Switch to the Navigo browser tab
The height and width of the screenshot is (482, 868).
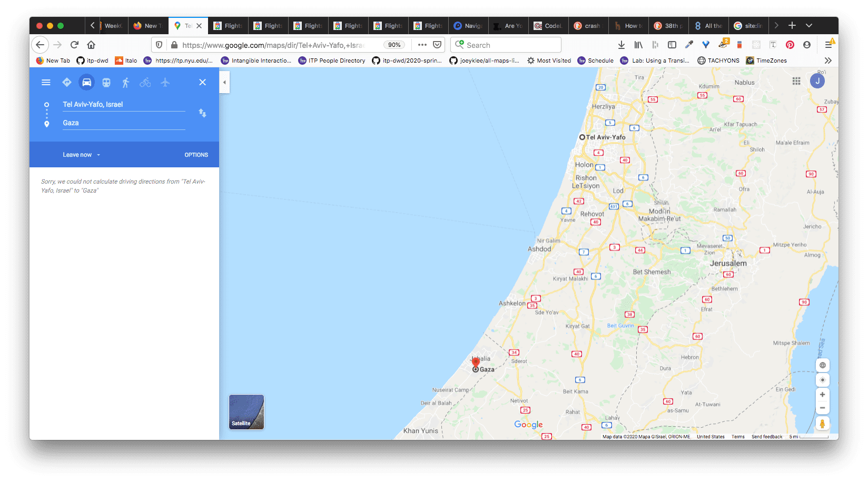click(468, 26)
